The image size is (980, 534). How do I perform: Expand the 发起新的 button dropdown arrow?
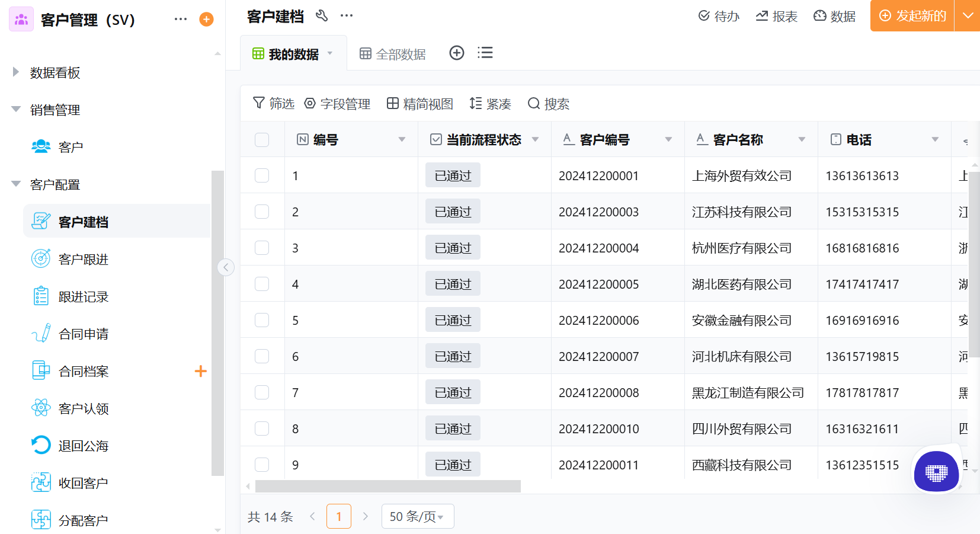tap(970, 16)
